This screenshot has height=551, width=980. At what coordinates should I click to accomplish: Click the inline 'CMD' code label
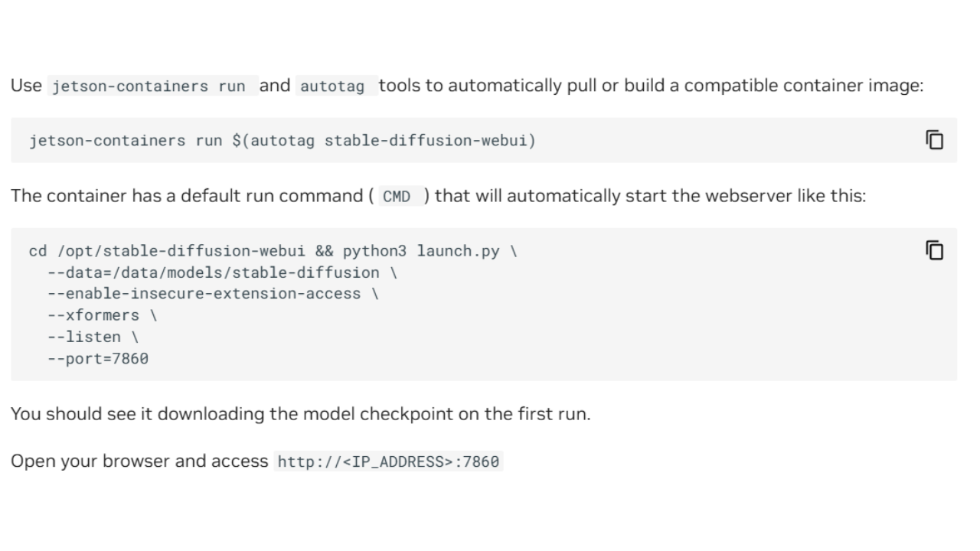click(x=397, y=196)
